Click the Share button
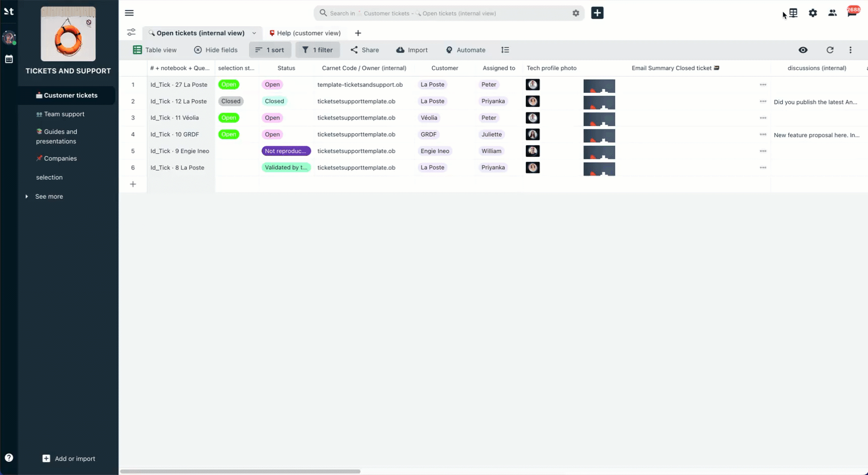The image size is (868, 475). pos(365,50)
